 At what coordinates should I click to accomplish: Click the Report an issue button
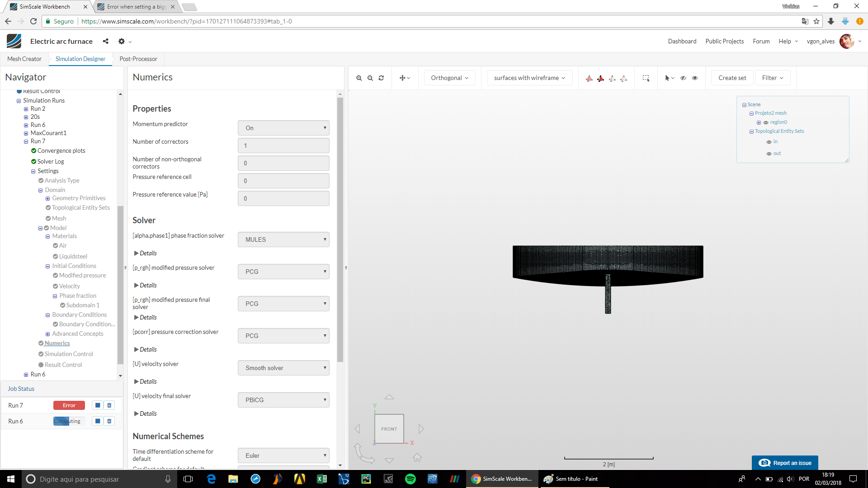(785, 463)
